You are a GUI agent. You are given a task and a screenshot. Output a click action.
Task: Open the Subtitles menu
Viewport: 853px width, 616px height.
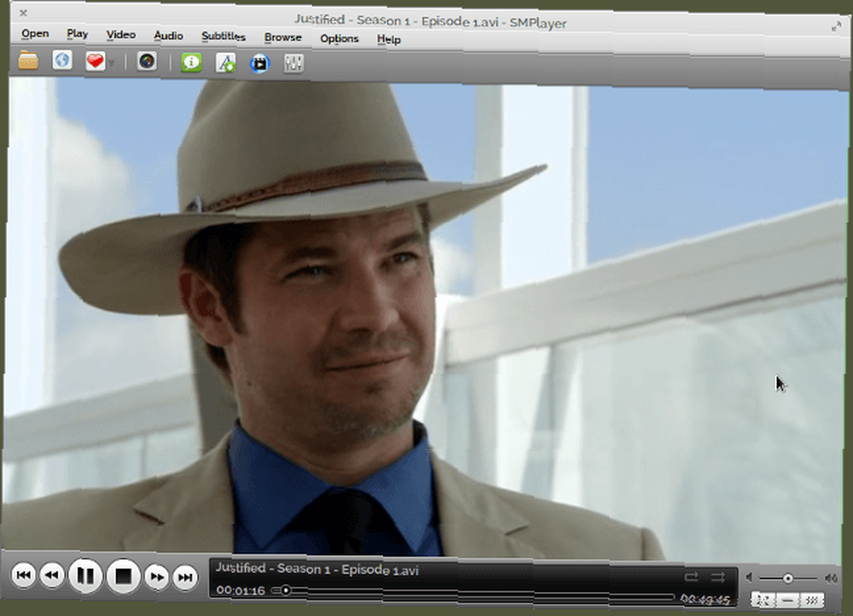pos(223,37)
